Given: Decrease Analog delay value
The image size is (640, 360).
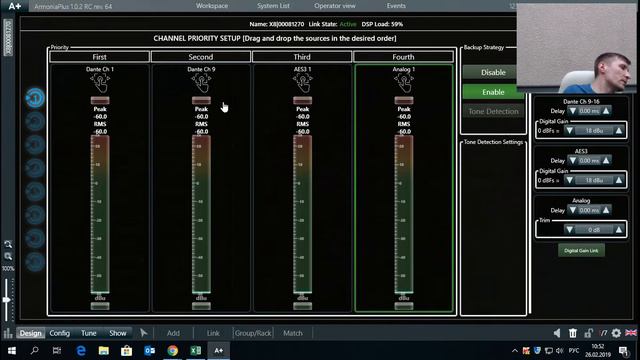Looking at the screenshot, I should pyautogui.click(x=573, y=210).
